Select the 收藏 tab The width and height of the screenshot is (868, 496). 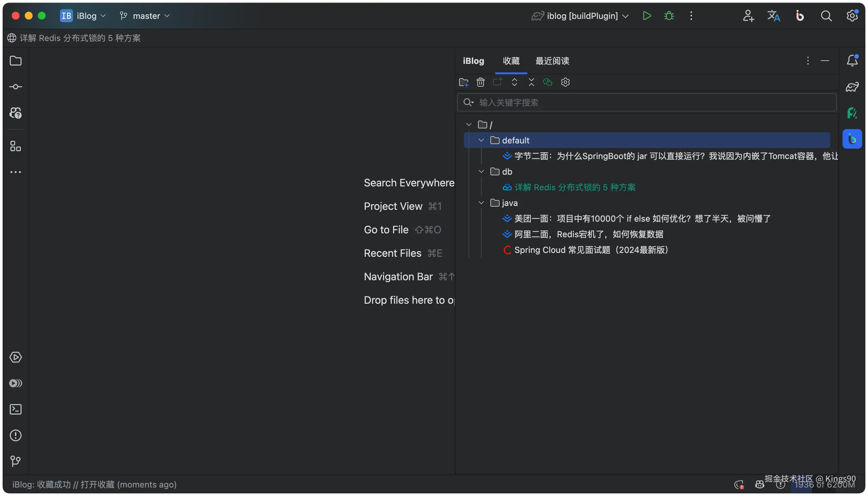[x=511, y=61]
